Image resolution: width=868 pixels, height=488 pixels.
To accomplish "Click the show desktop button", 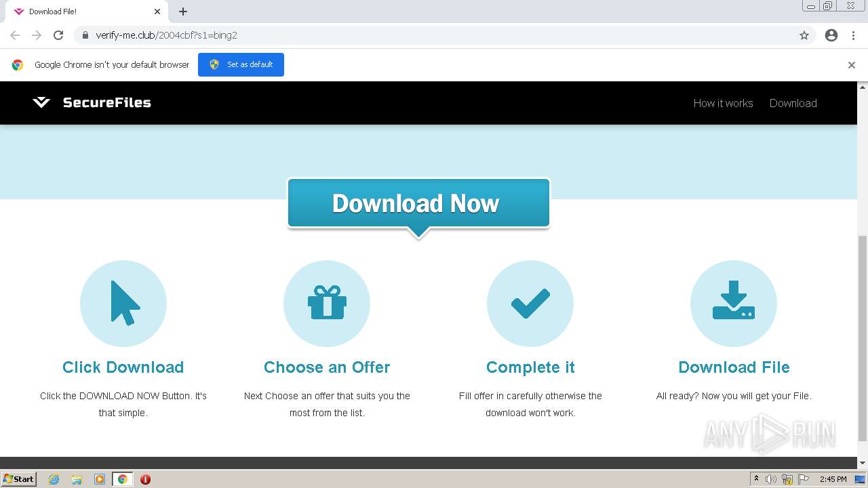I will tap(860, 479).
